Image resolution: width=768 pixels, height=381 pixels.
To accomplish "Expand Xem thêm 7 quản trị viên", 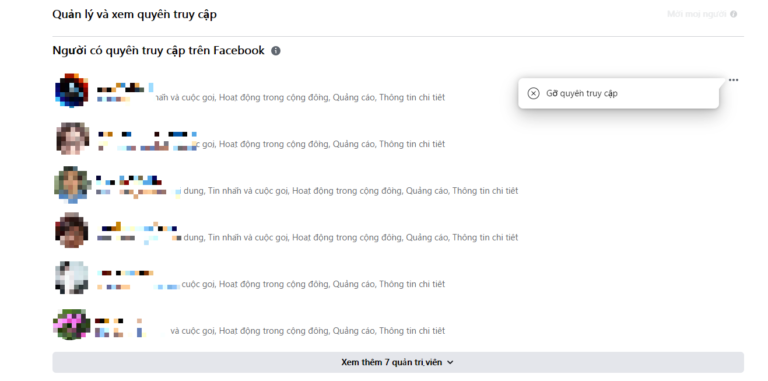I will [398, 362].
